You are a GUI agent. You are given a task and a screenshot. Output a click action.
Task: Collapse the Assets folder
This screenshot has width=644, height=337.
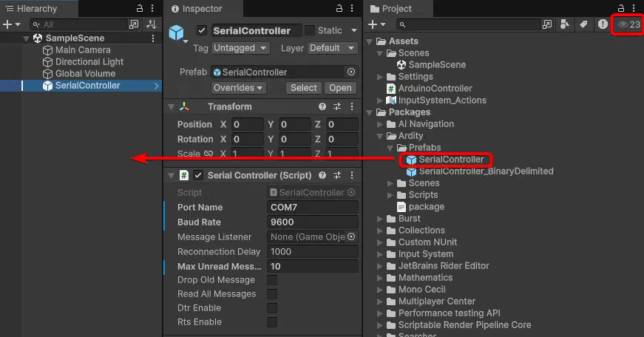369,41
